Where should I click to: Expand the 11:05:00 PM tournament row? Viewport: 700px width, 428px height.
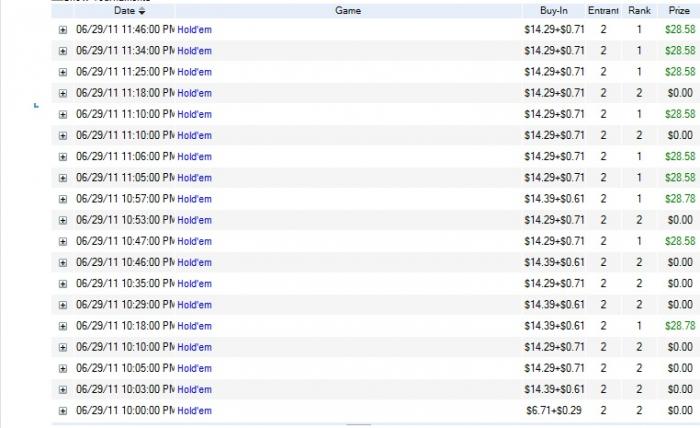tap(63, 178)
